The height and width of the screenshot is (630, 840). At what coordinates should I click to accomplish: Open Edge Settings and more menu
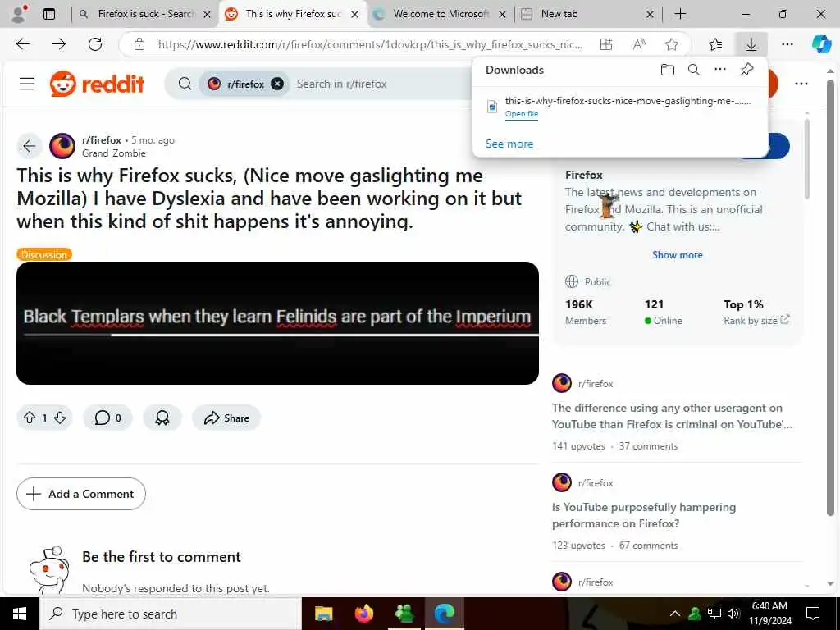click(787, 44)
